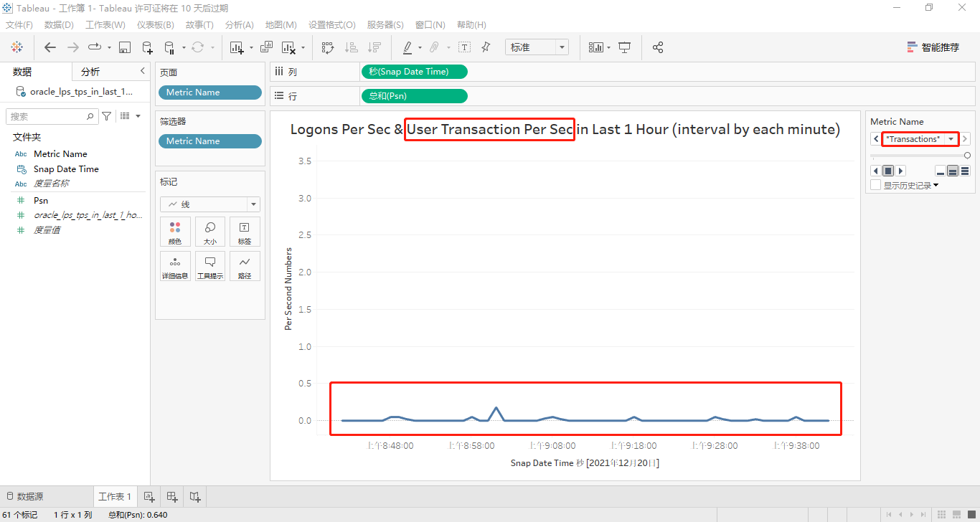Open the 设置格式(O) menu

coord(332,25)
